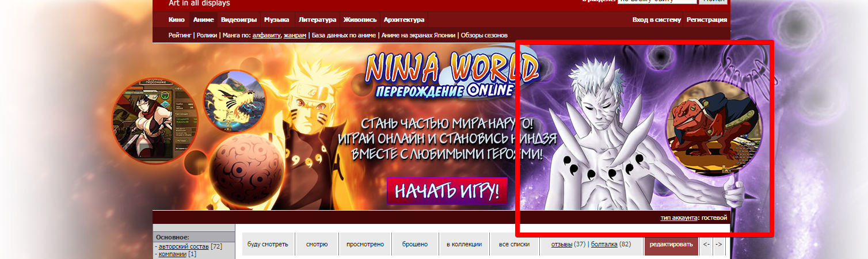Click the гостевой account type text

click(714, 218)
